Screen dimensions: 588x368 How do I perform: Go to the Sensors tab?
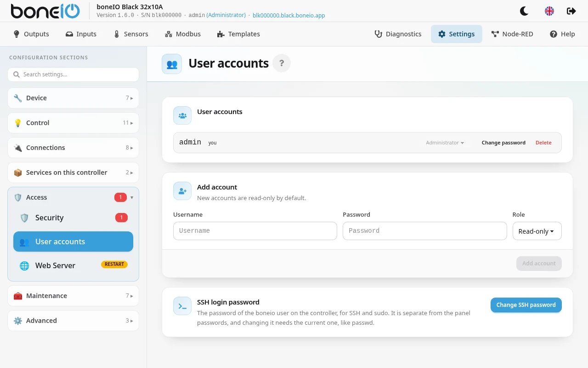131,34
